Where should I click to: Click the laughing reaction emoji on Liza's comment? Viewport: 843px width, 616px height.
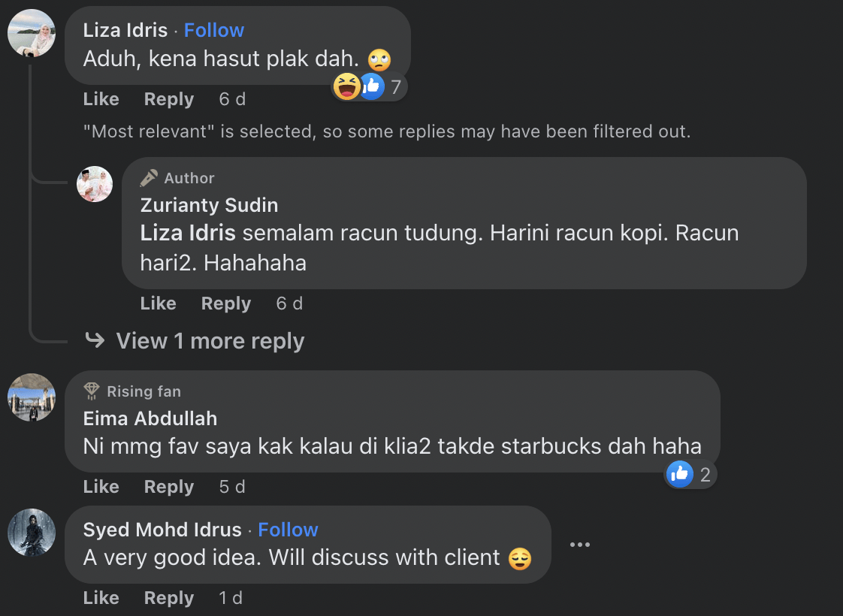point(346,87)
